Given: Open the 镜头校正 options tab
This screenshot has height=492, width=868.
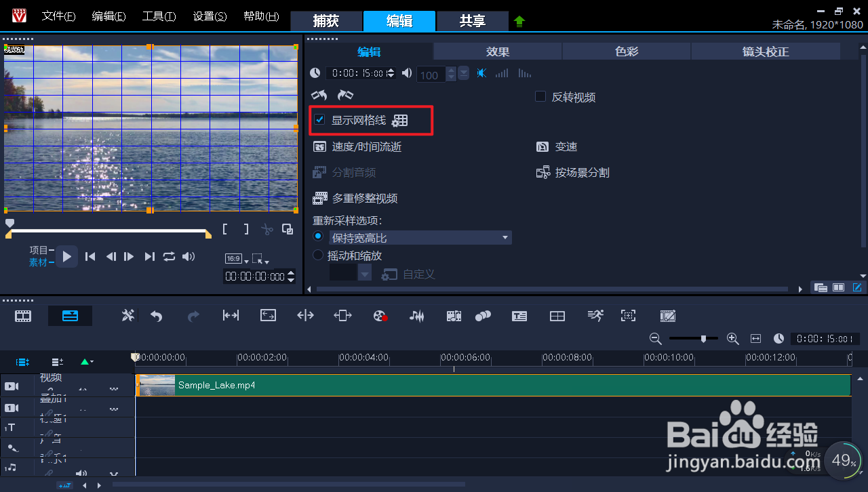Looking at the screenshot, I should (766, 52).
